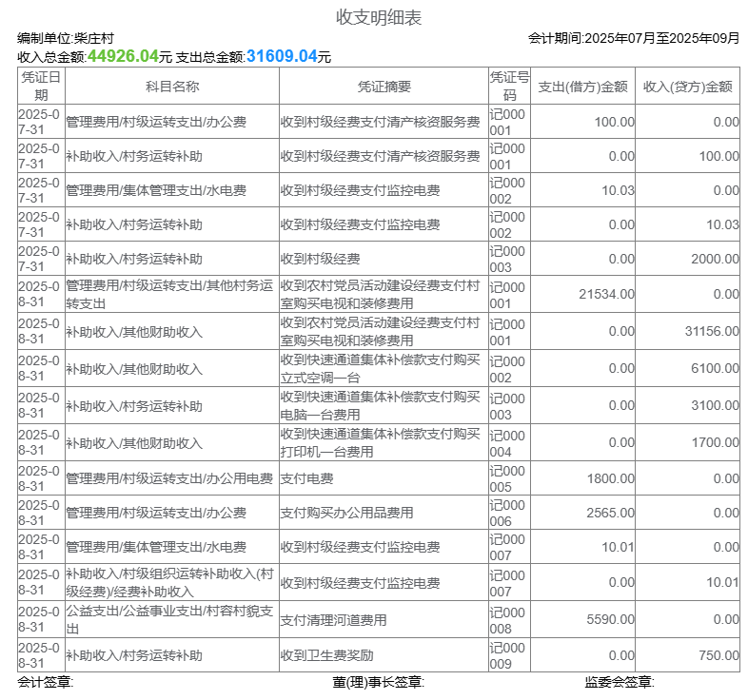Click the income amount 31156.00
This screenshot has height=700, width=748.
coord(712,331)
